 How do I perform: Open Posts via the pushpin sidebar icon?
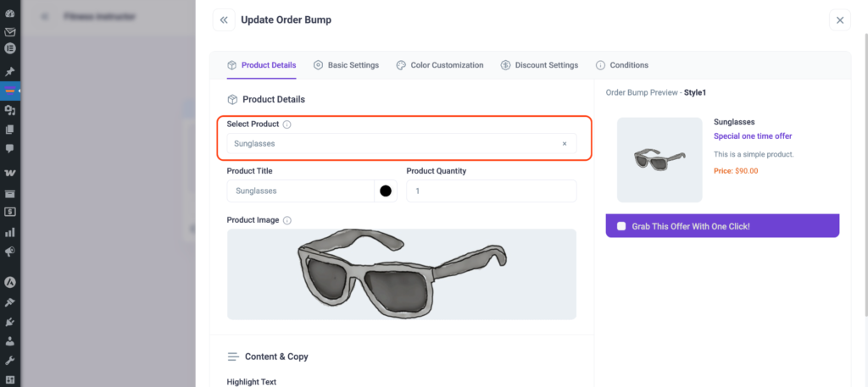point(9,72)
